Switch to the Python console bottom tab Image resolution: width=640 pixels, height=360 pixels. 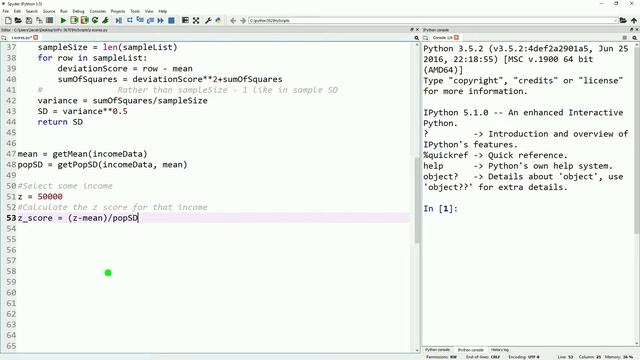438,350
